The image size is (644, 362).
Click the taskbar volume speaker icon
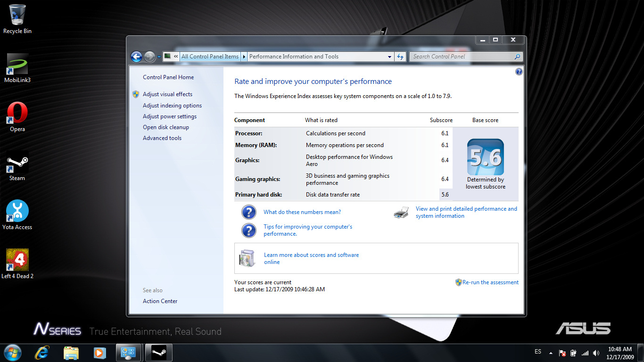pos(596,353)
